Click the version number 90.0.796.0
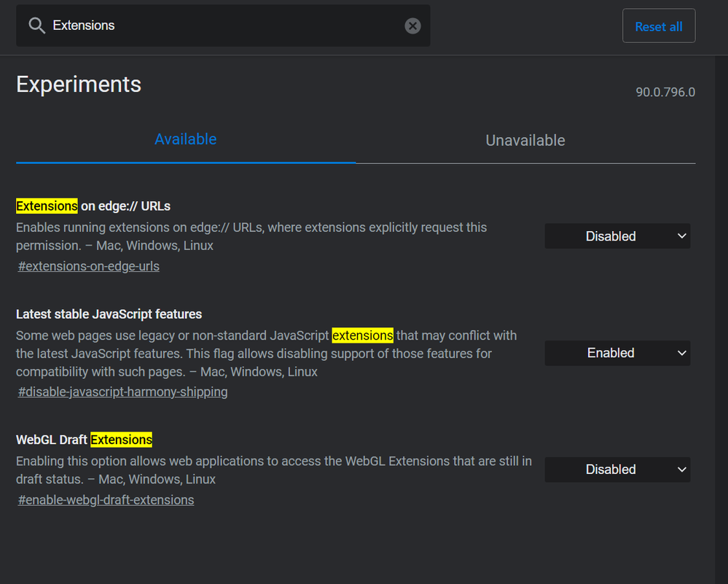728x584 pixels. tap(665, 93)
